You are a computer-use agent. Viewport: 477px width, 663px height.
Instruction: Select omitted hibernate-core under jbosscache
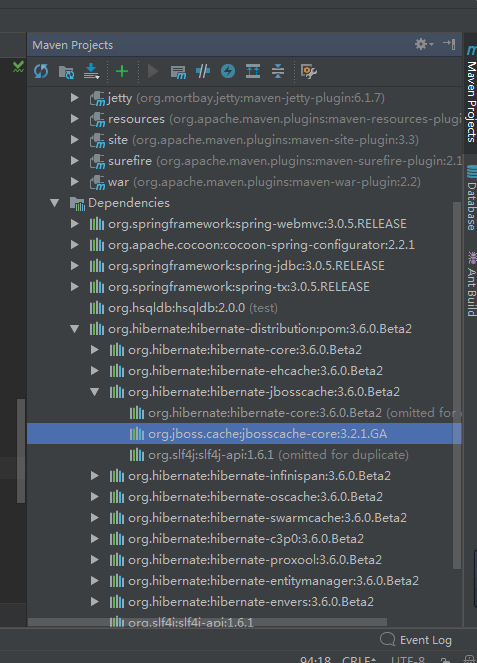(244, 413)
